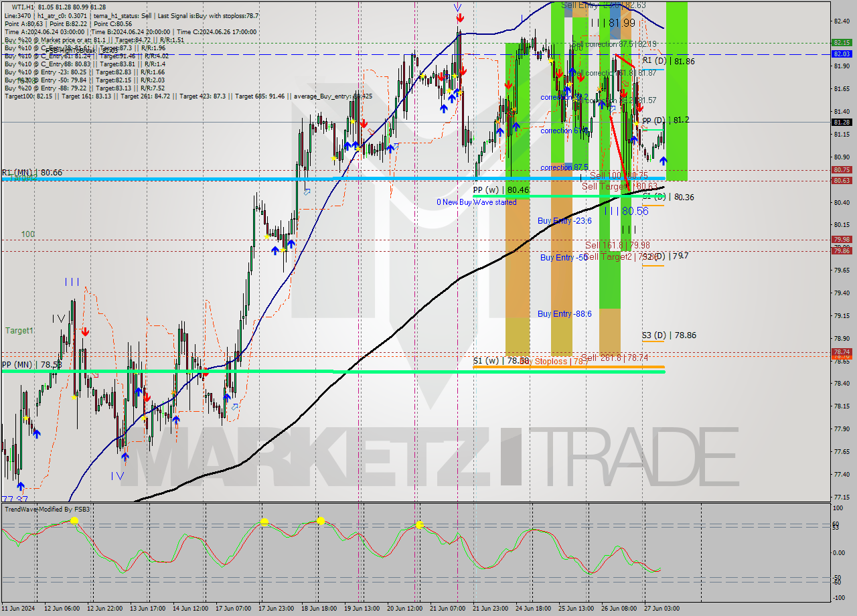Image resolution: width=857 pixels, height=616 pixels.
Task: Click the 'correction 87.5' blue label
Action: point(564,167)
